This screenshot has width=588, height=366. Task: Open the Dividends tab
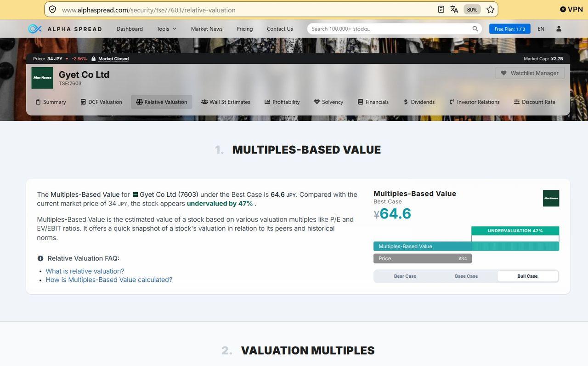pyautogui.click(x=419, y=102)
